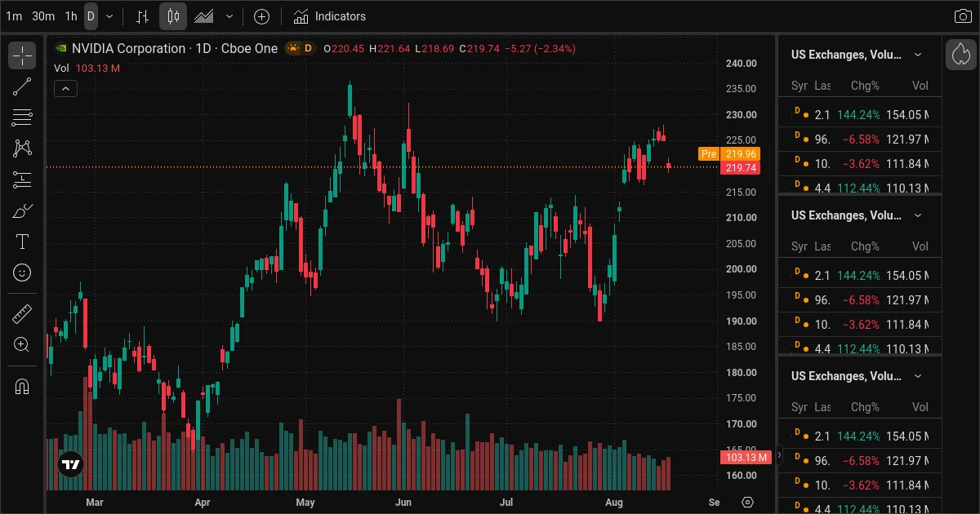Select the 144.24% row in middle panel
The height and width of the screenshot is (514, 980).
pos(860,276)
